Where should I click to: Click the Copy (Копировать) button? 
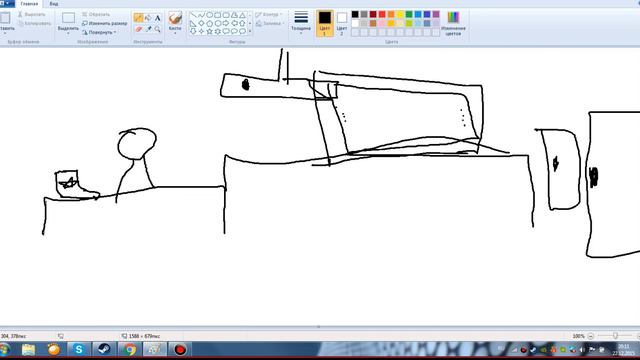[x=35, y=23]
